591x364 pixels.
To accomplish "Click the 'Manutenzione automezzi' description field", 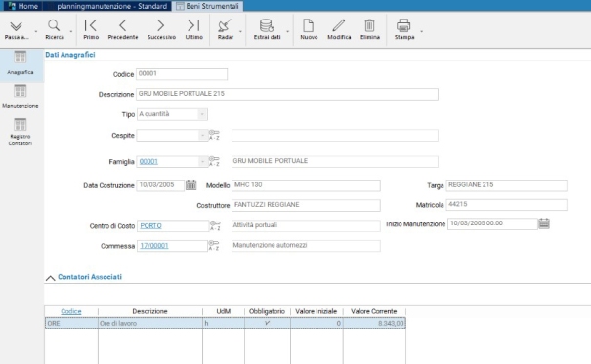I will pos(306,245).
